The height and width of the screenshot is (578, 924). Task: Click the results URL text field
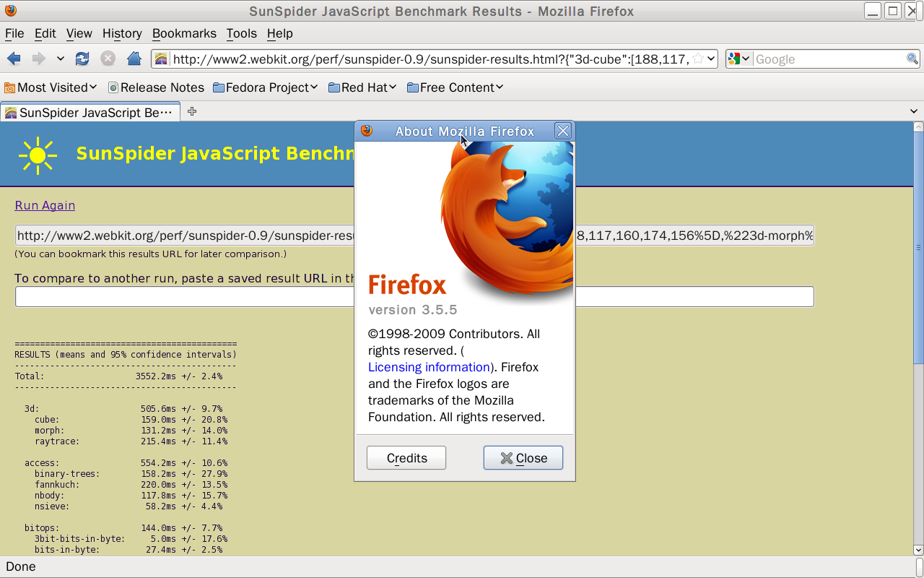pos(414,236)
